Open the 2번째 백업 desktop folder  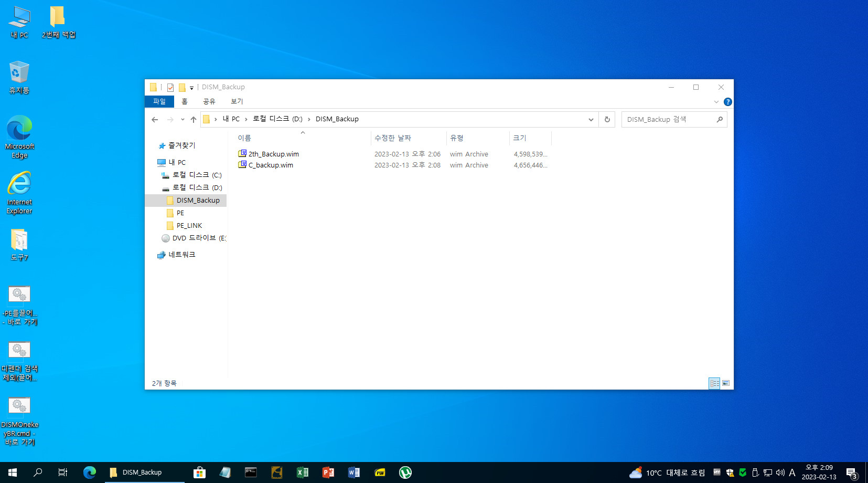(58, 22)
